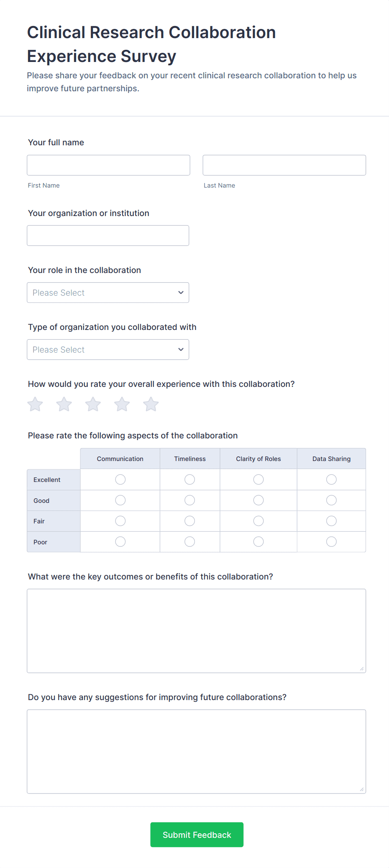Submit Feedback button
Image resolution: width=389 pixels, height=868 pixels.
pos(197,835)
